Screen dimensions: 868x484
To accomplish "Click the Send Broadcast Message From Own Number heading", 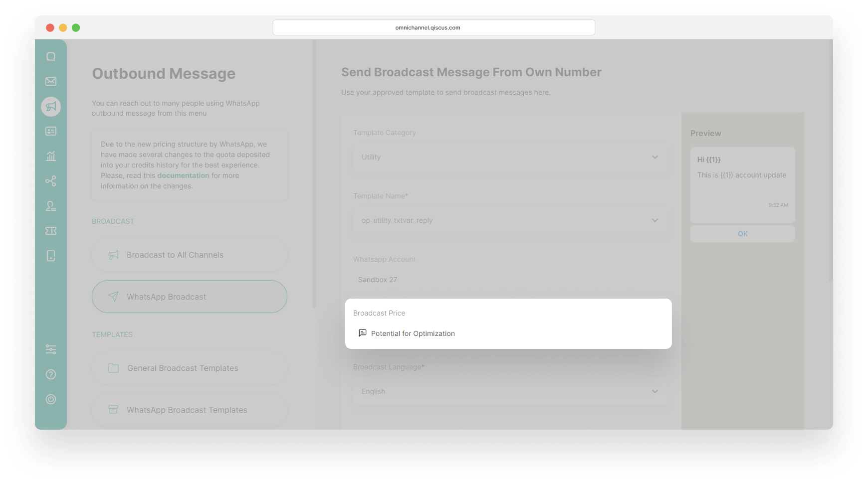I will (x=471, y=72).
